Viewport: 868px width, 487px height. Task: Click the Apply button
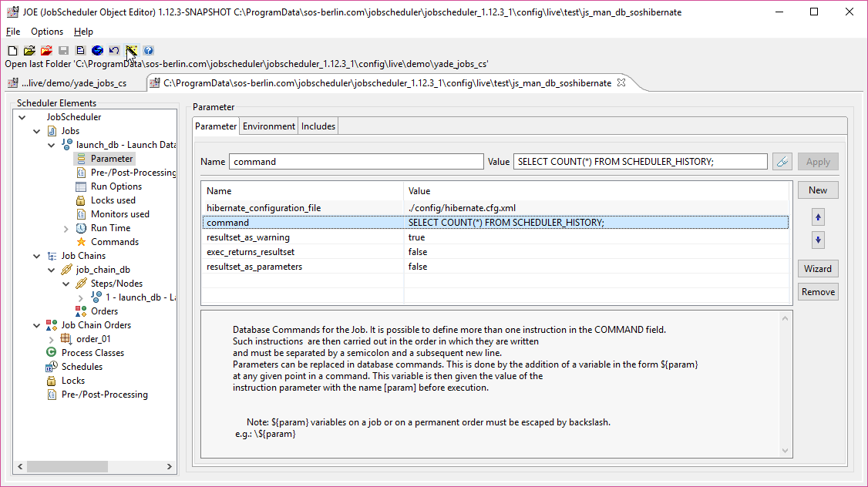[818, 162]
